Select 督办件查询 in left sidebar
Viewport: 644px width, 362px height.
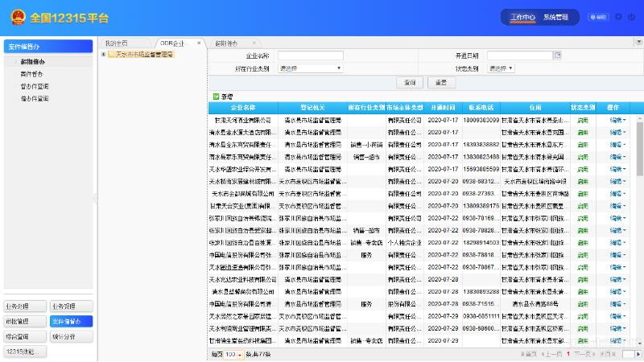[x=35, y=86]
